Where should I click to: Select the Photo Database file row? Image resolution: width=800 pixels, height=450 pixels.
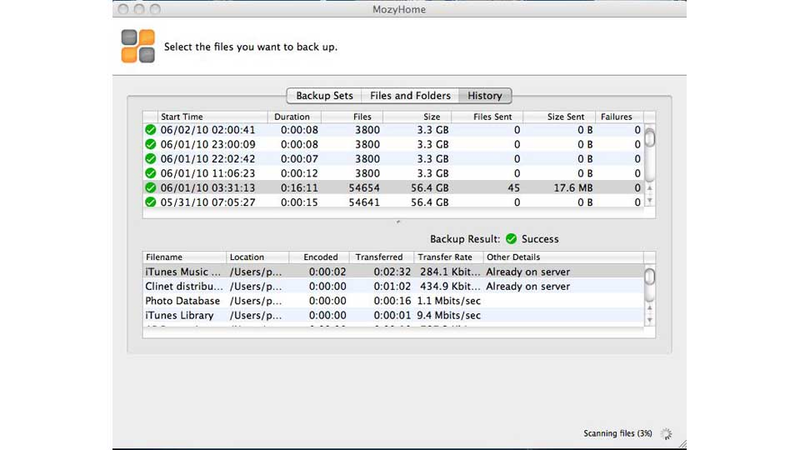pyautogui.click(x=393, y=301)
